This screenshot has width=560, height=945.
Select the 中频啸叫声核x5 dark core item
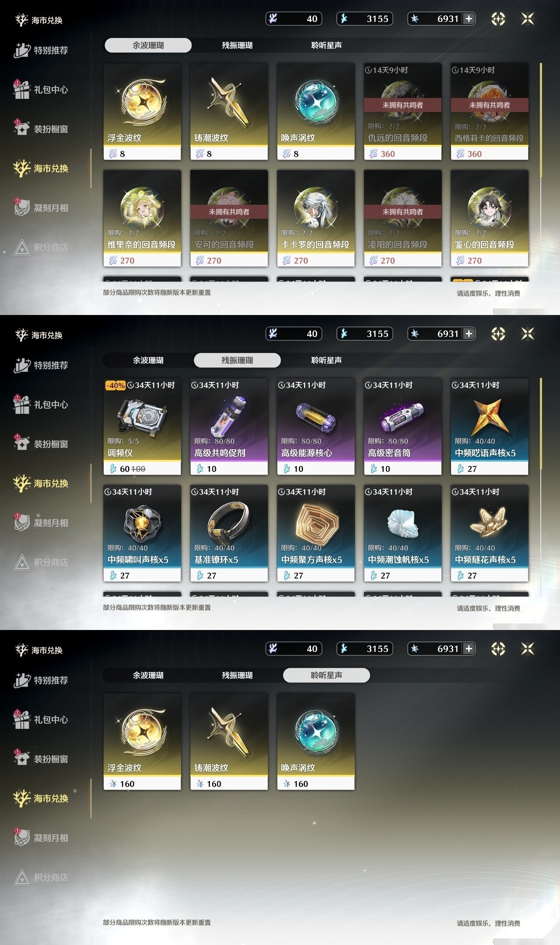click(x=142, y=534)
